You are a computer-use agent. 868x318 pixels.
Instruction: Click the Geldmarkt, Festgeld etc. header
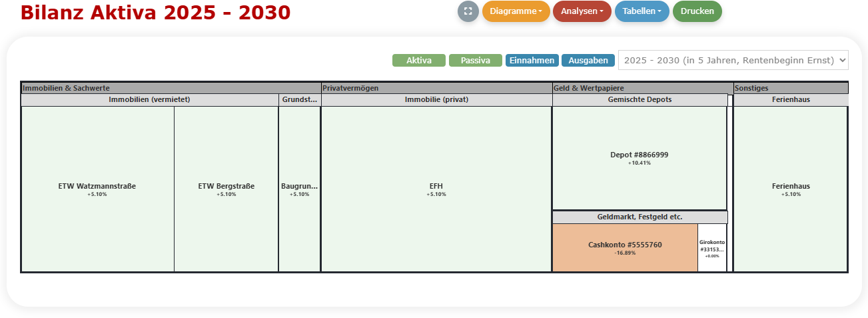(x=639, y=217)
